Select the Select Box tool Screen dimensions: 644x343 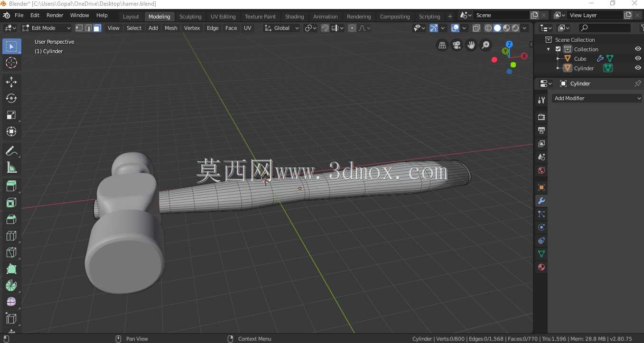pos(11,46)
